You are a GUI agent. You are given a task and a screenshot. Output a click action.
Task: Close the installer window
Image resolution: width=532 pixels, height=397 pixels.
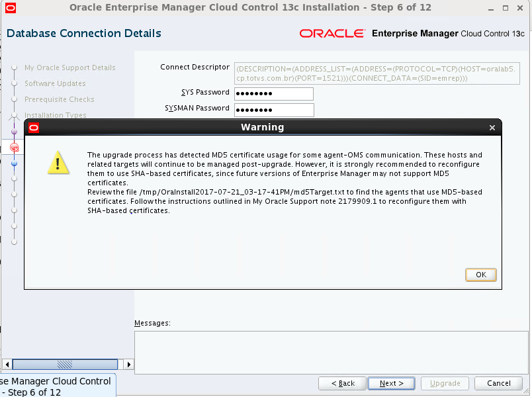coord(520,8)
